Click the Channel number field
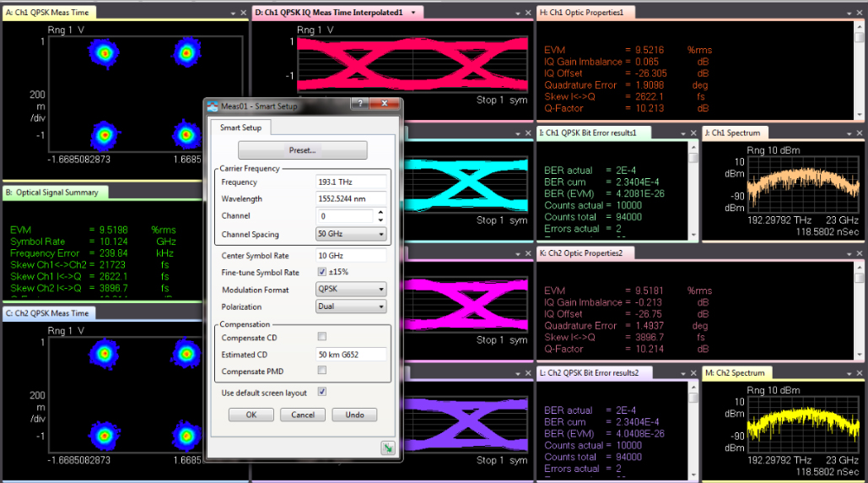This screenshot has height=483, width=868. tap(346, 216)
